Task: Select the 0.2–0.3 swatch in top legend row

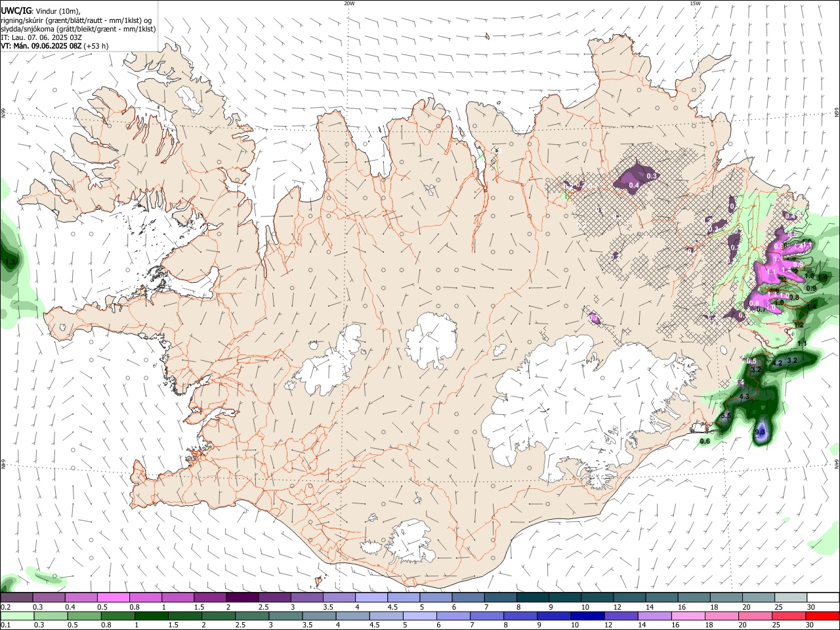Action: [16, 598]
